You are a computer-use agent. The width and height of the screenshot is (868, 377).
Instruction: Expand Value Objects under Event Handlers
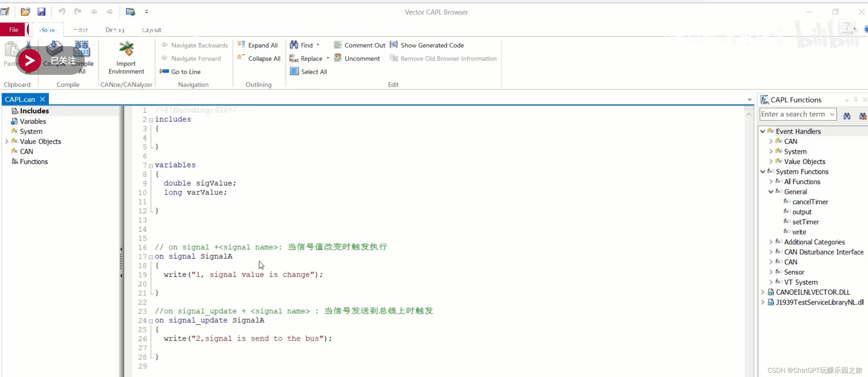click(x=771, y=161)
